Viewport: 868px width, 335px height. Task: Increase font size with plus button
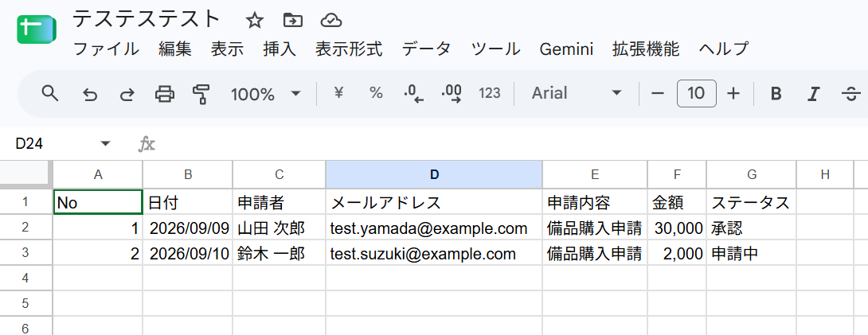pyautogui.click(x=733, y=93)
